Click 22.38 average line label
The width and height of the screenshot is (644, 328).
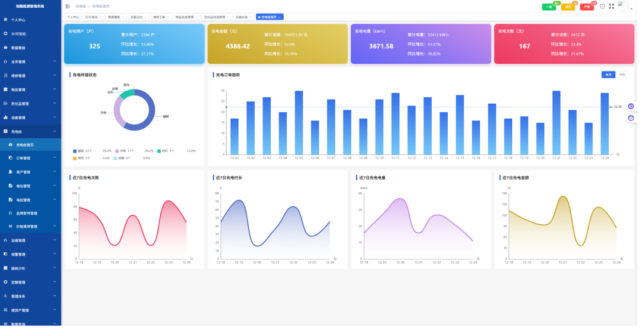[x=618, y=107]
